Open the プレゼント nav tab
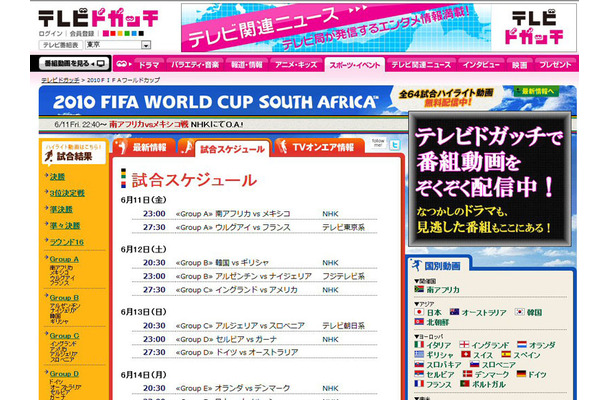The width and height of the screenshot is (610, 400). [x=556, y=65]
